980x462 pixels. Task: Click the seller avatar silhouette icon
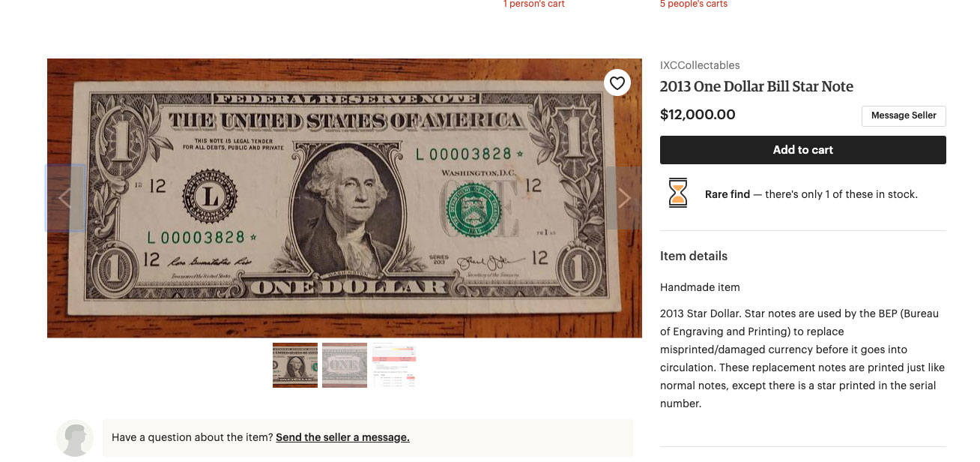click(75, 438)
